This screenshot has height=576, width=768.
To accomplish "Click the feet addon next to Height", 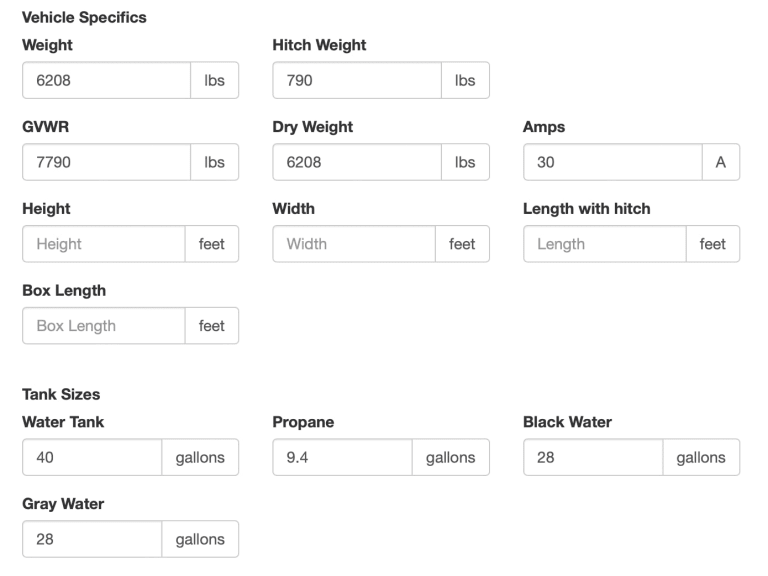I will click(x=212, y=244).
